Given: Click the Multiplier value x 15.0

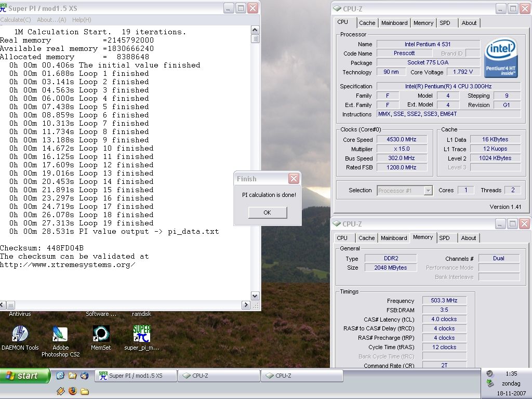Looking at the screenshot, I should pos(402,149).
